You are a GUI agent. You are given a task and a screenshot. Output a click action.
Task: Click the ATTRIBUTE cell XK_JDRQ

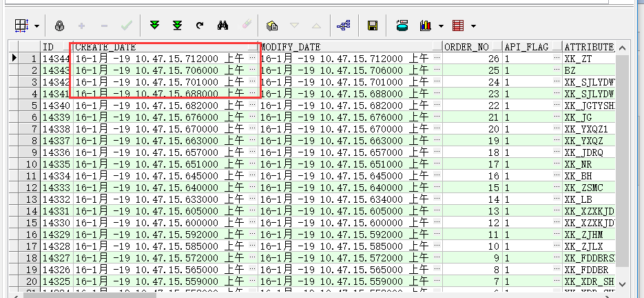[x=589, y=152]
